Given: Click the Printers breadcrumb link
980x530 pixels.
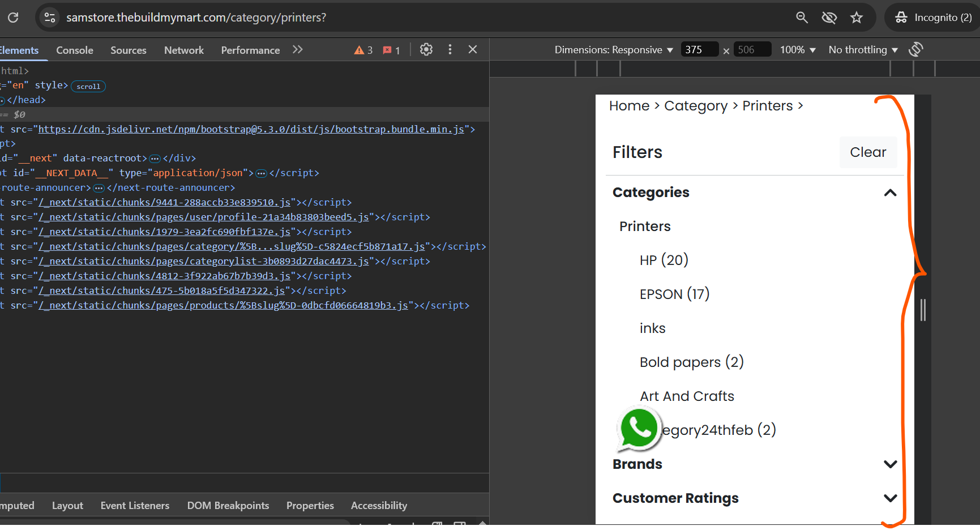Looking at the screenshot, I should tap(768, 106).
